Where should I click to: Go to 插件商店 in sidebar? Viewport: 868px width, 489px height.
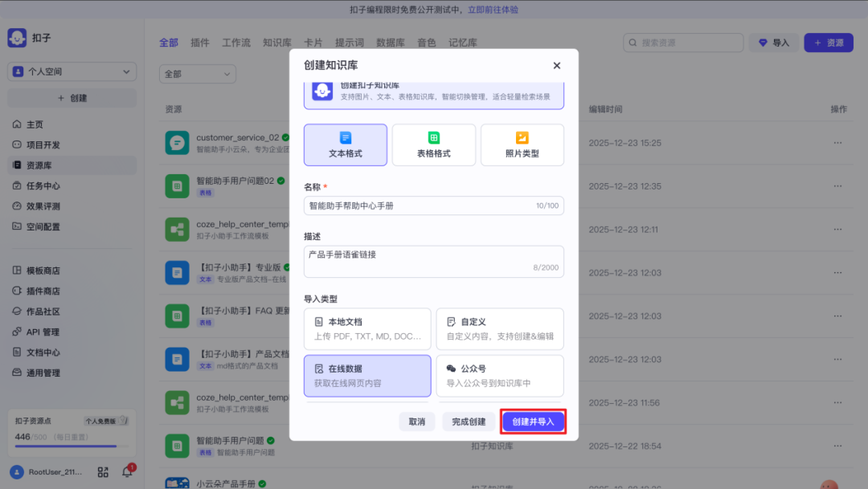[x=43, y=291]
